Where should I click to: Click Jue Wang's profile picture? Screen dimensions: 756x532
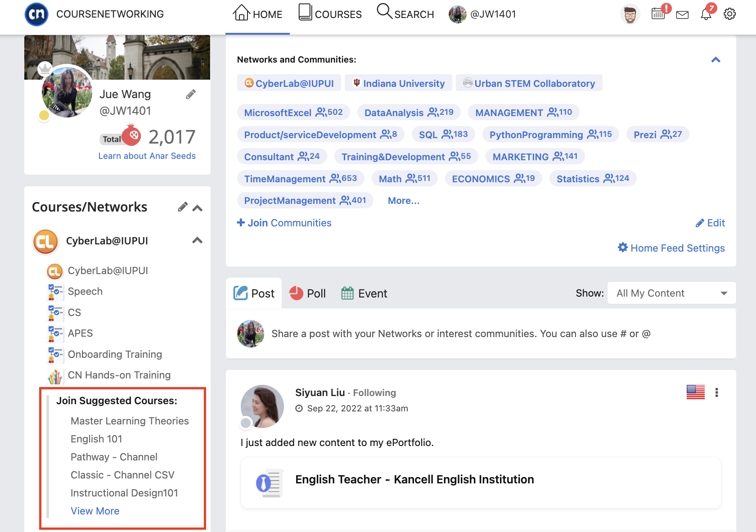(x=67, y=92)
